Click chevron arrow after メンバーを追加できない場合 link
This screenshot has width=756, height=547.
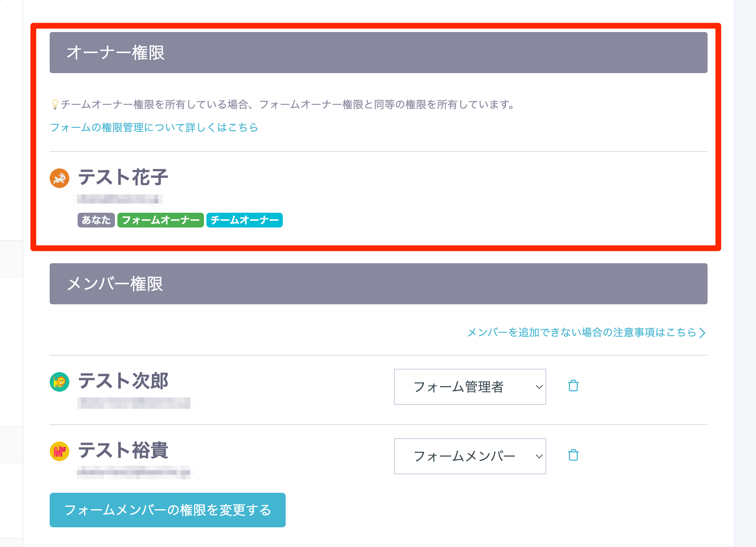[x=702, y=333]
